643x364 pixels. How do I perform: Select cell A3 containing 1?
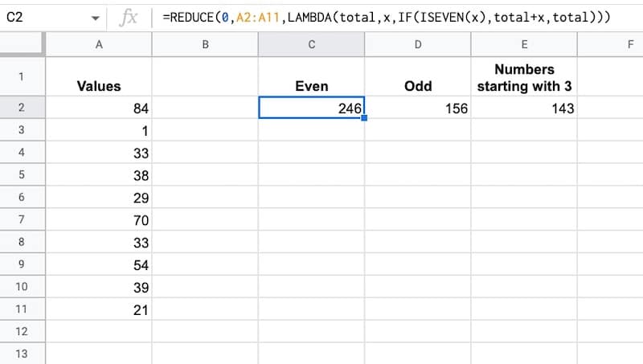pos(99,130)
